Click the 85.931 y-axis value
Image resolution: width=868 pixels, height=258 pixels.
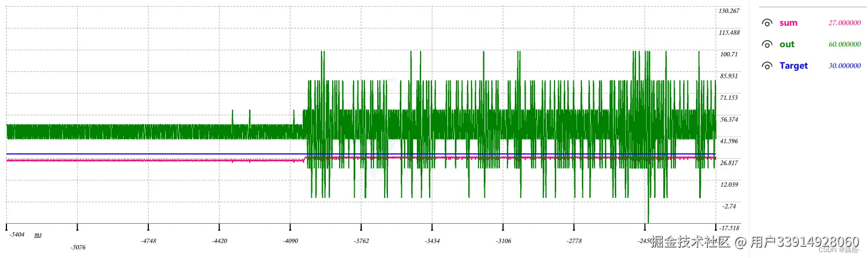coord(729,76)
